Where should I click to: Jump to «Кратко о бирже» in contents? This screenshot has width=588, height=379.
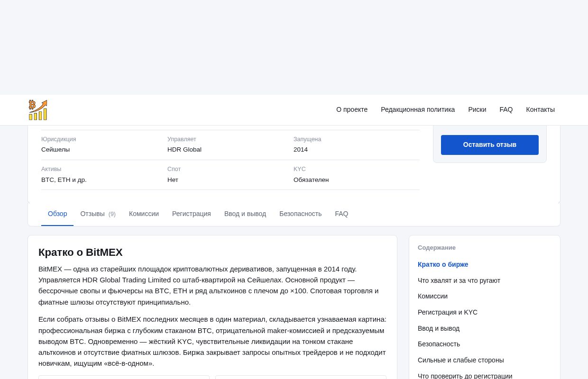[443, 264]
